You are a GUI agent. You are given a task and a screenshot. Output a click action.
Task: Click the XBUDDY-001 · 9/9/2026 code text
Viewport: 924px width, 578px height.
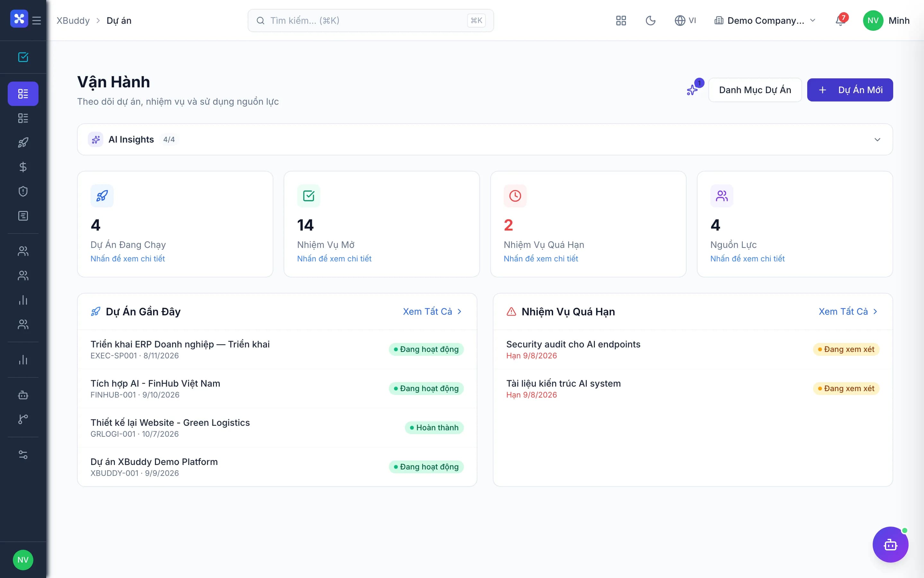coord(134,473)
